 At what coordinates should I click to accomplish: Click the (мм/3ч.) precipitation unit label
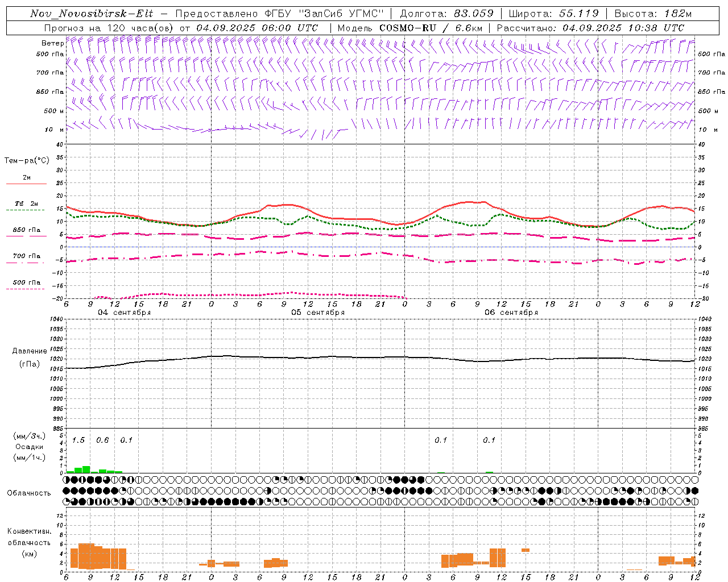click(x=28, y=436)
